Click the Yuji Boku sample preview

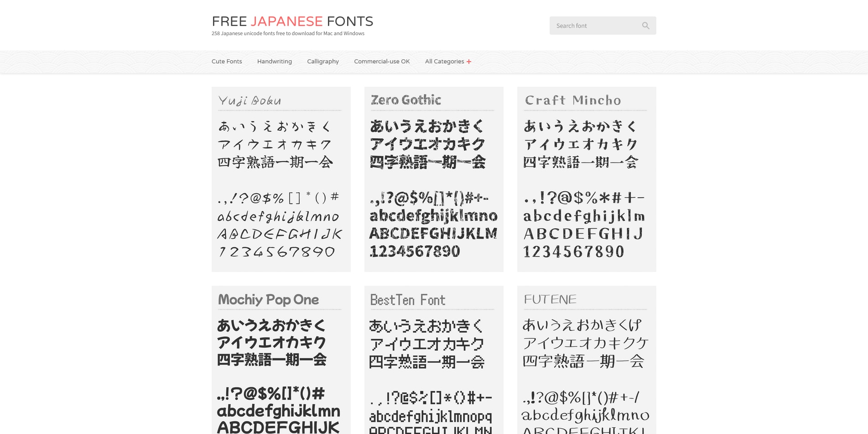tap(279, 187)
